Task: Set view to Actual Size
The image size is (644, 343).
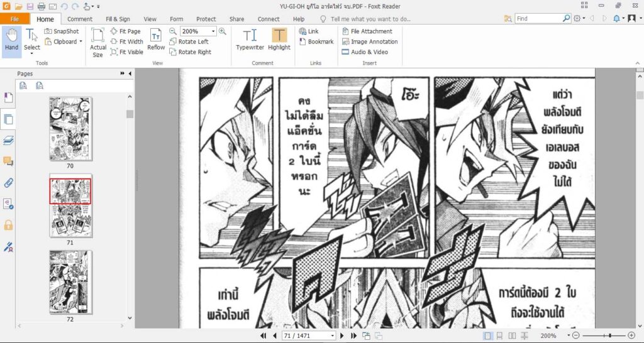Action: coord(97,42)
